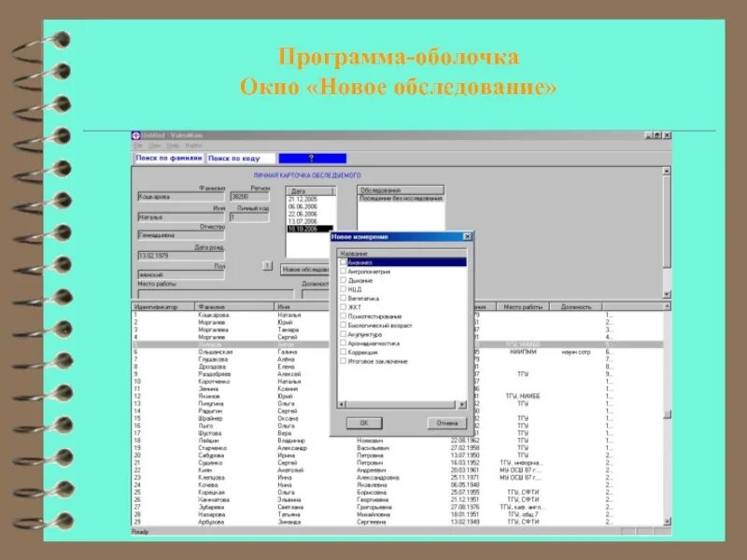Check the НЦД measurement box

pos(343,289)
